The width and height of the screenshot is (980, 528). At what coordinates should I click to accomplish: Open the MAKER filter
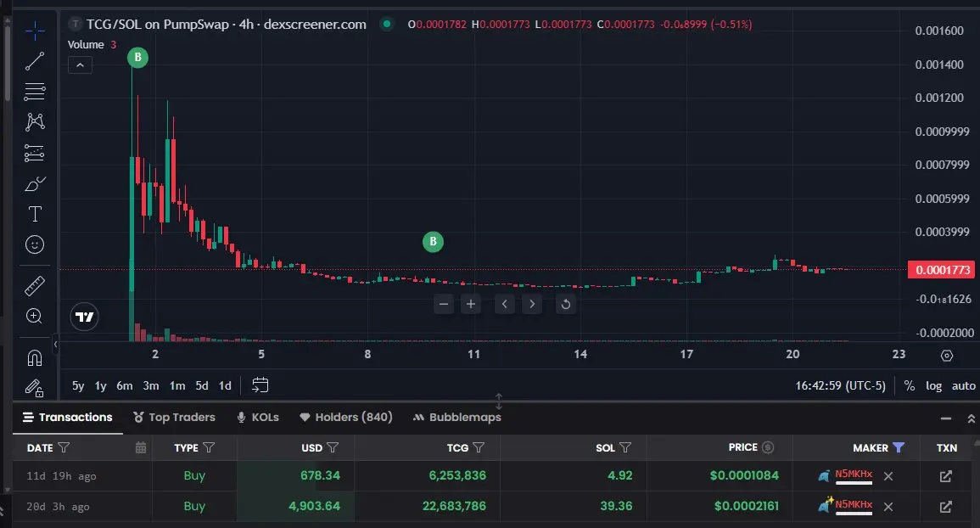899,448
